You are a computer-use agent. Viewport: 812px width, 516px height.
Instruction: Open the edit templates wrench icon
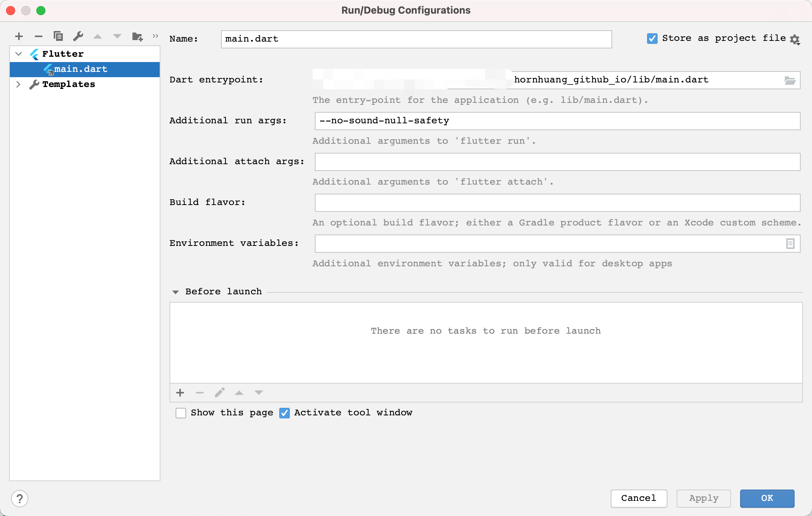78,36
